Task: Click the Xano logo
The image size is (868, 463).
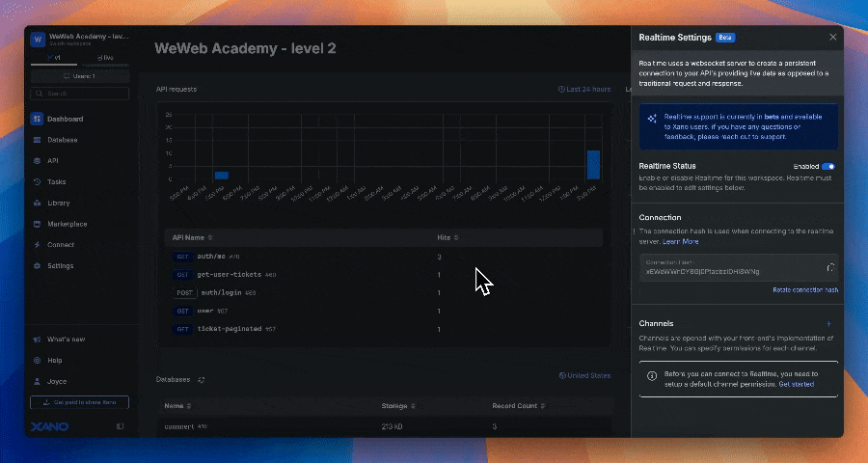Action: (50, 426)
